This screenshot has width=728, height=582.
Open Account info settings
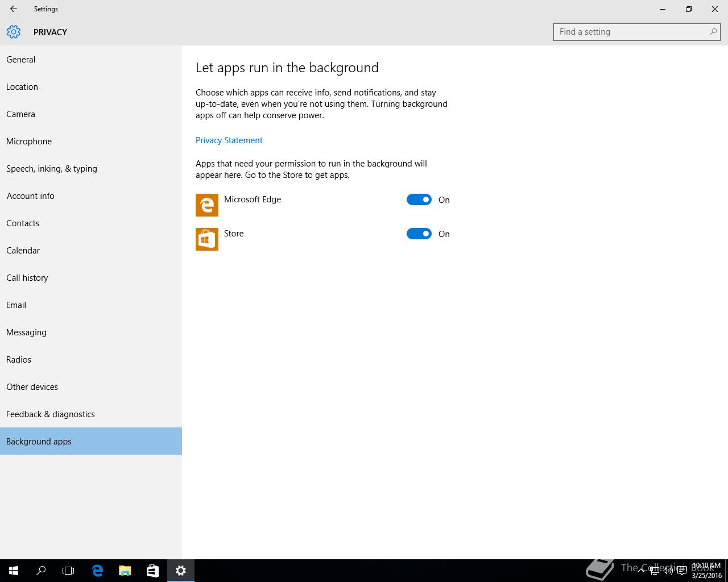91,196
